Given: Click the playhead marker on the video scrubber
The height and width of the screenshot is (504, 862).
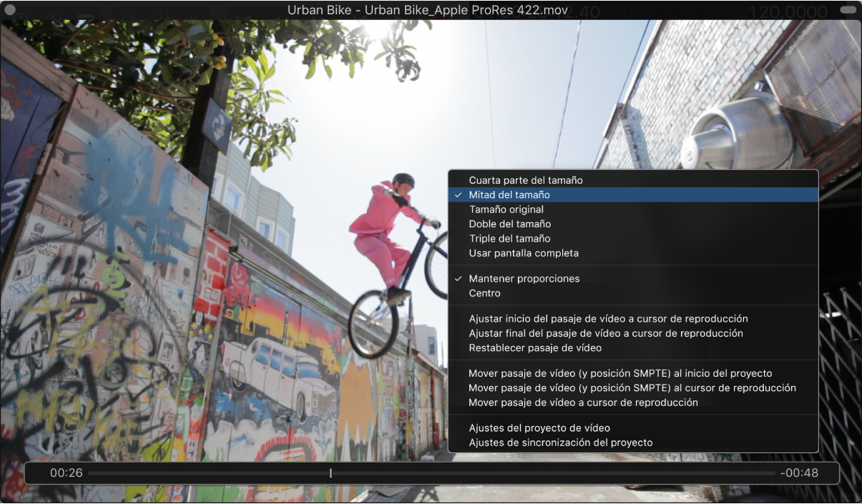Looking at the screenshot, I should tap(330, 473).
